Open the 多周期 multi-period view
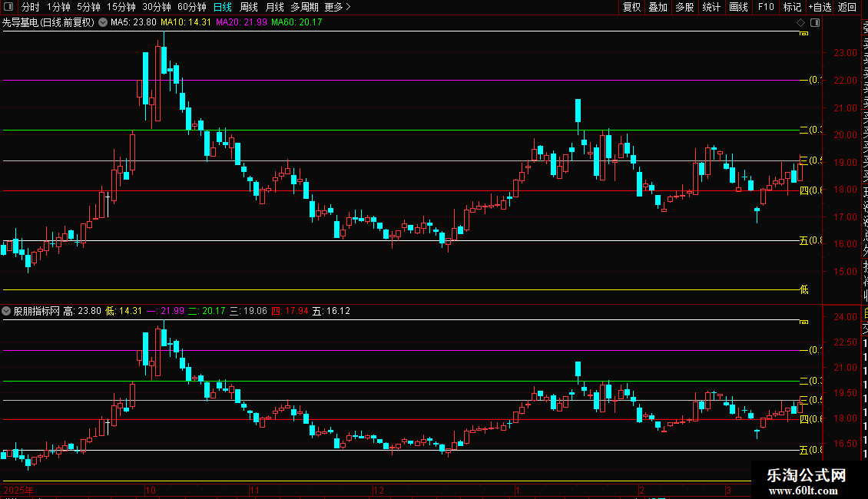Screen dimensions: 868x499 click(x=304, y=7)
